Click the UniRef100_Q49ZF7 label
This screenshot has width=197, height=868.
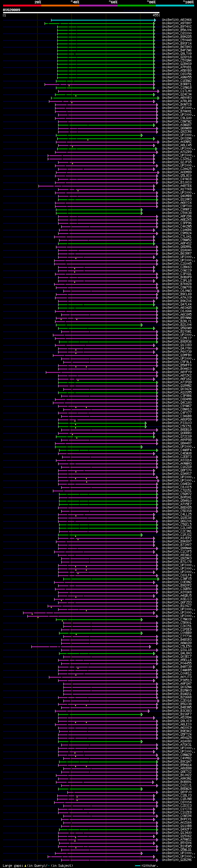[x=176, y=830]
